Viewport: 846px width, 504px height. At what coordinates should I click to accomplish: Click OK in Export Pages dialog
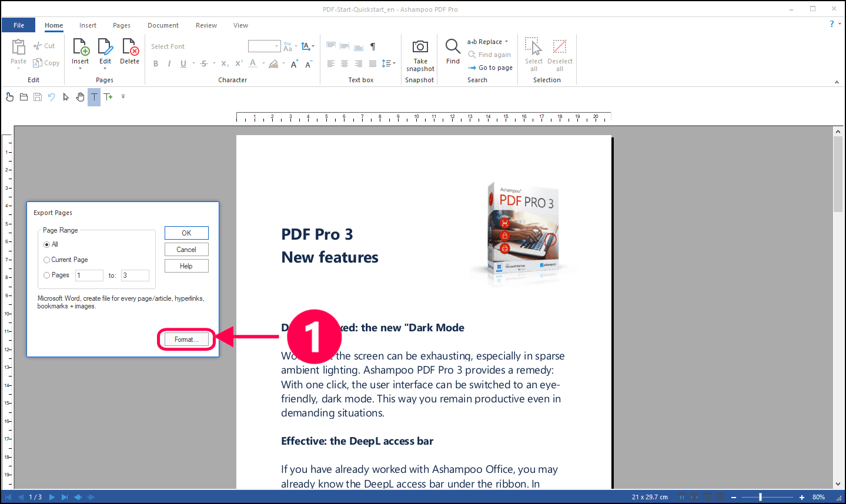tap(186, 233)
